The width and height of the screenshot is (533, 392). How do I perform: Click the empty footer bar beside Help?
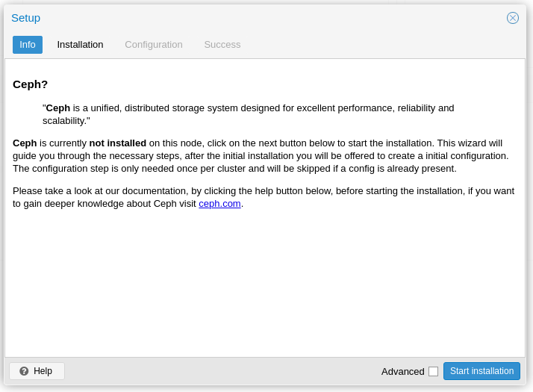click(x=224, y=371)
